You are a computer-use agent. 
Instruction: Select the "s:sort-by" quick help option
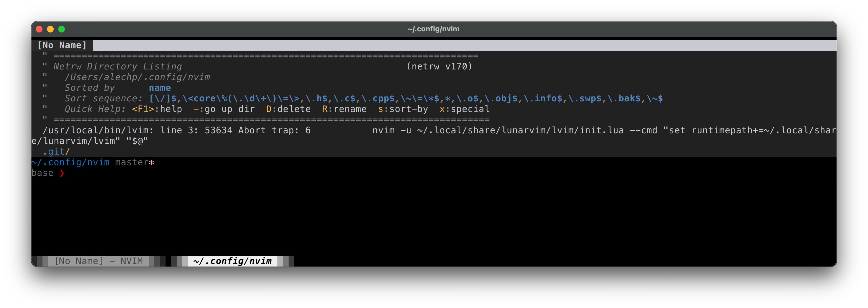(403, 109)
